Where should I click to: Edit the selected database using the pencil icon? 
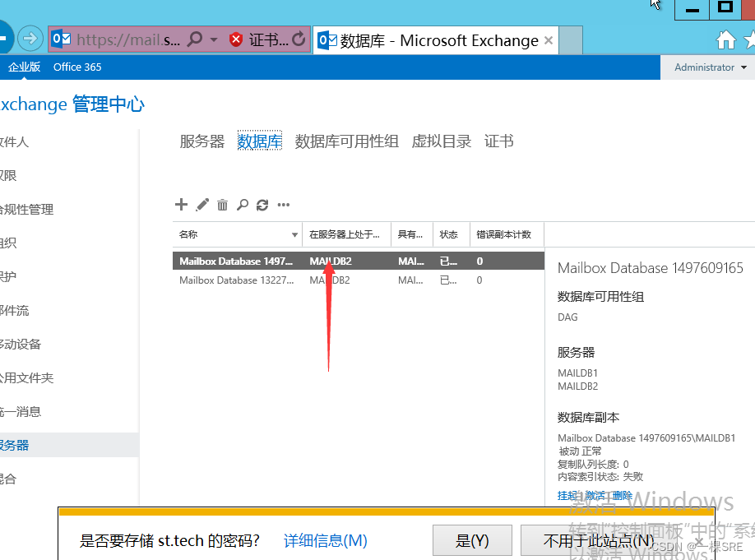click(x=202, y=204)
